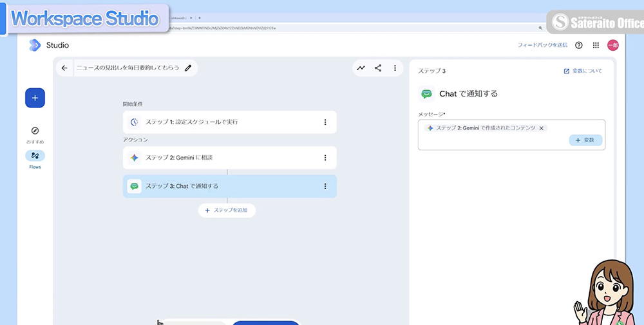Click ステップを追加 button
Viewport: 644px width, 325px height.
[227, 210]
